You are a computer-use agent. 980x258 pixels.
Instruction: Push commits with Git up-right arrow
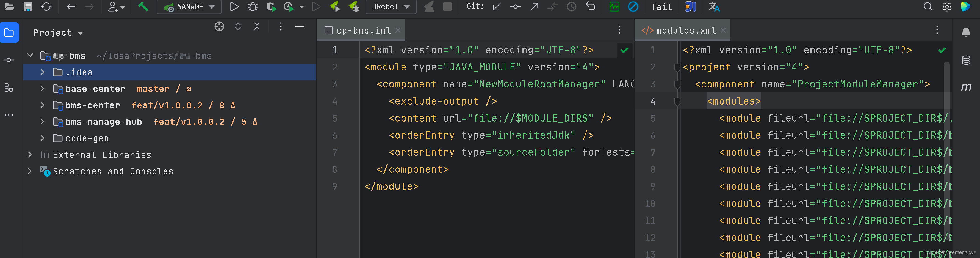pyautogui.click(x=534, y=7)
